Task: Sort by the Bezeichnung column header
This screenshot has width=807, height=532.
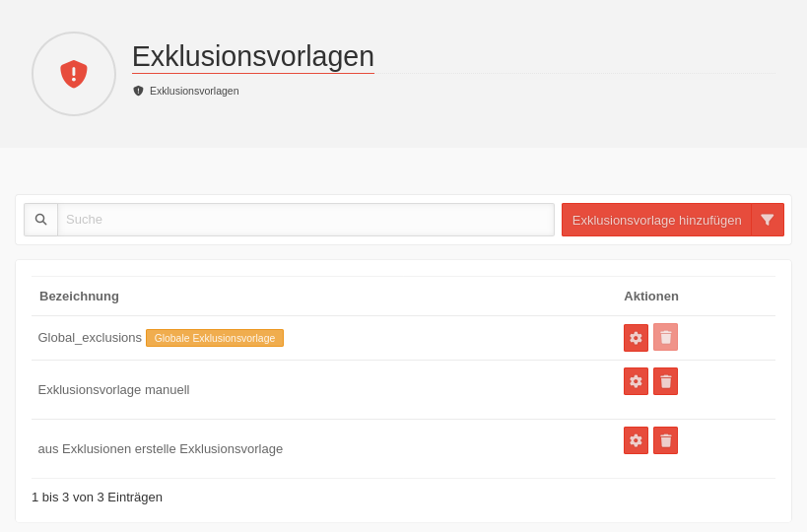Action: pos(79,296)
